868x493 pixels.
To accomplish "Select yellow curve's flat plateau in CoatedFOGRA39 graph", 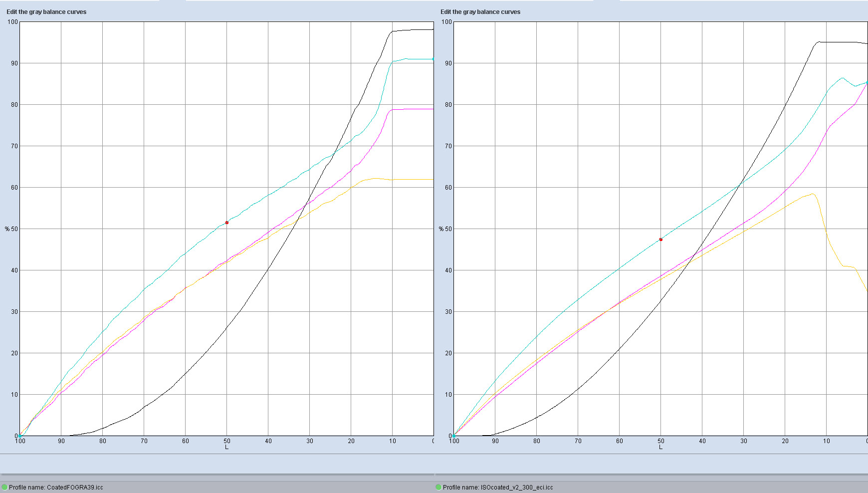I will tap(414, 179).
